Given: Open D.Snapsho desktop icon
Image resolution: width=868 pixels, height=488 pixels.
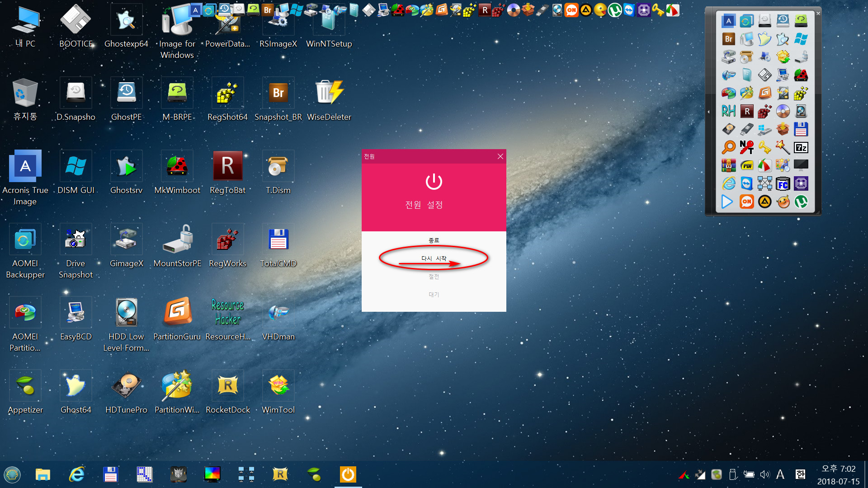Looking at the screenshot, I should (x=76, y=99).
